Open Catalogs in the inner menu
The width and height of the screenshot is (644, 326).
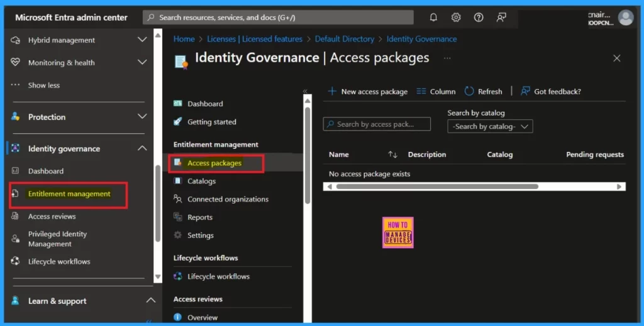point(201,181)
